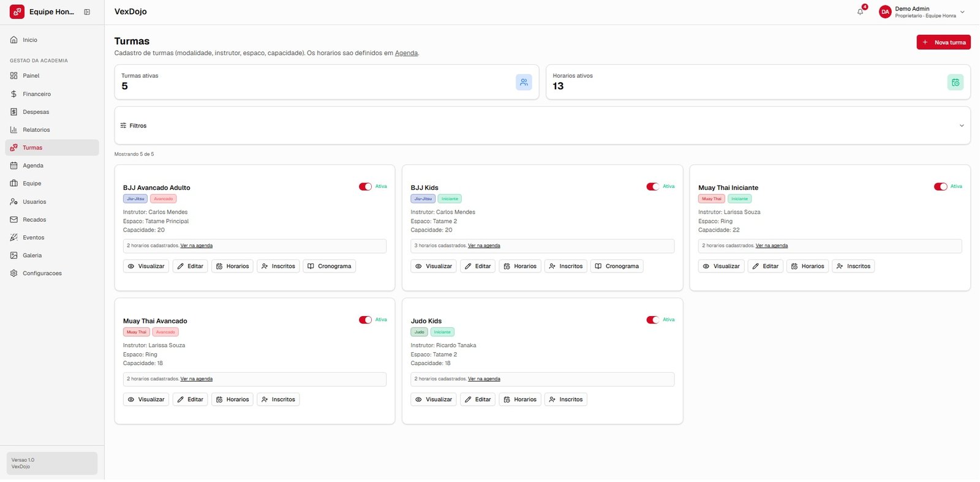Edit the BJJ Kids class

pos(478,266)
